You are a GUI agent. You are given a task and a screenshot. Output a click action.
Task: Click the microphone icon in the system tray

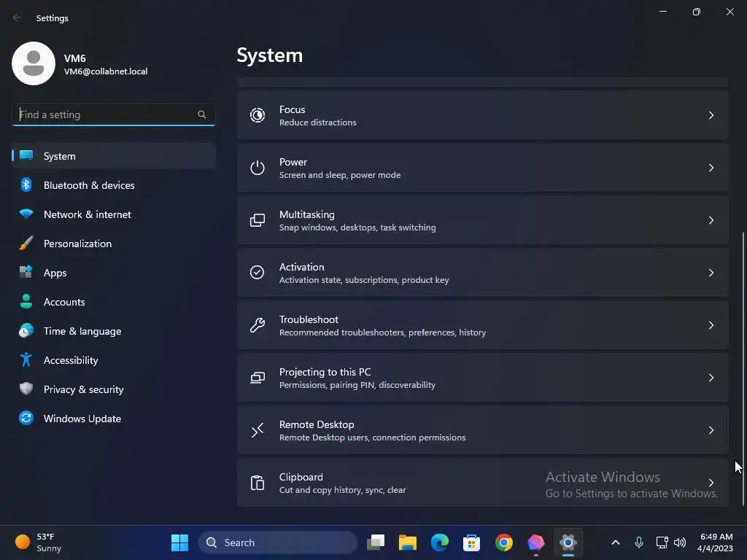(639, 542)
